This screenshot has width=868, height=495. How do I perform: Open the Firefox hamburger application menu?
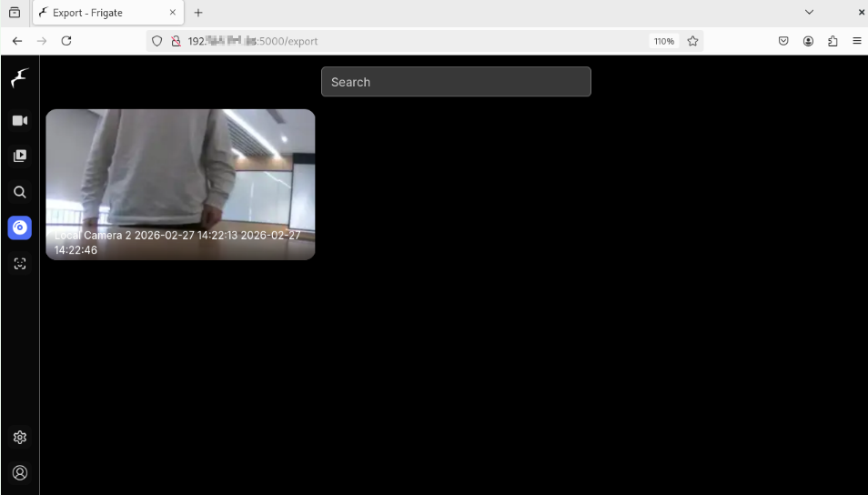[856, 41]
